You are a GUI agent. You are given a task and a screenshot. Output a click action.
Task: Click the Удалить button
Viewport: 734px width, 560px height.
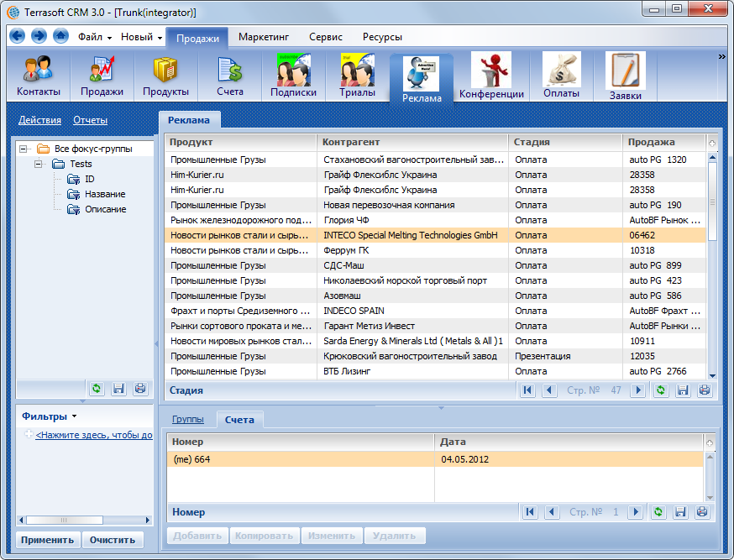point(394,536)
